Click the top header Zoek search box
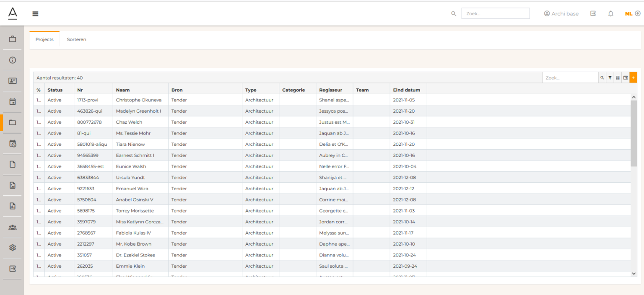Screen dimensions: 644x295 click(x=495, y=13)
